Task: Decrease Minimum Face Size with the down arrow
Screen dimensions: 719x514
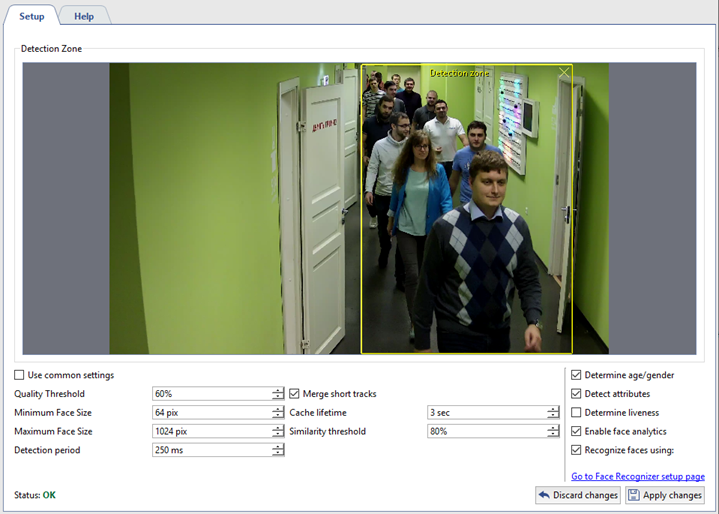Action: click(278, 416)
